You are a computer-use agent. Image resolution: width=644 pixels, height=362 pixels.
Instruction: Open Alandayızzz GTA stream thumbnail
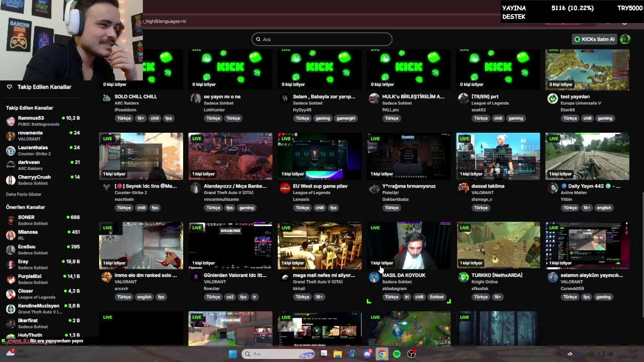click(230, 156)
